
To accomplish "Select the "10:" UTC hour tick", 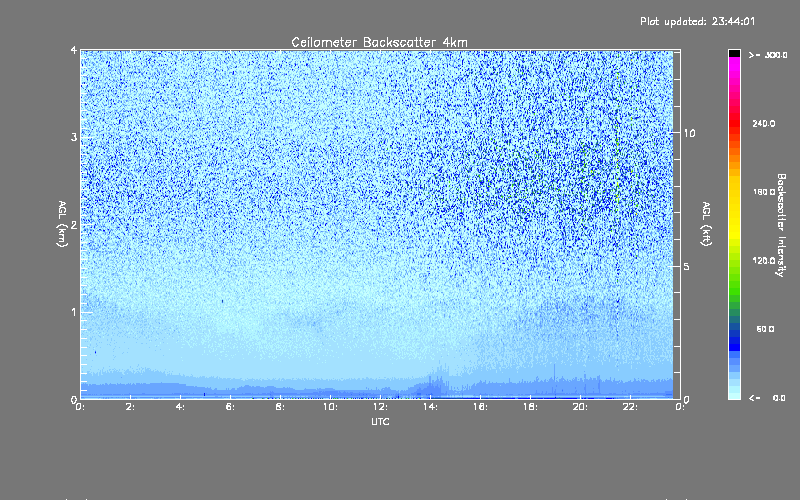I will click(x=331, y=407).
